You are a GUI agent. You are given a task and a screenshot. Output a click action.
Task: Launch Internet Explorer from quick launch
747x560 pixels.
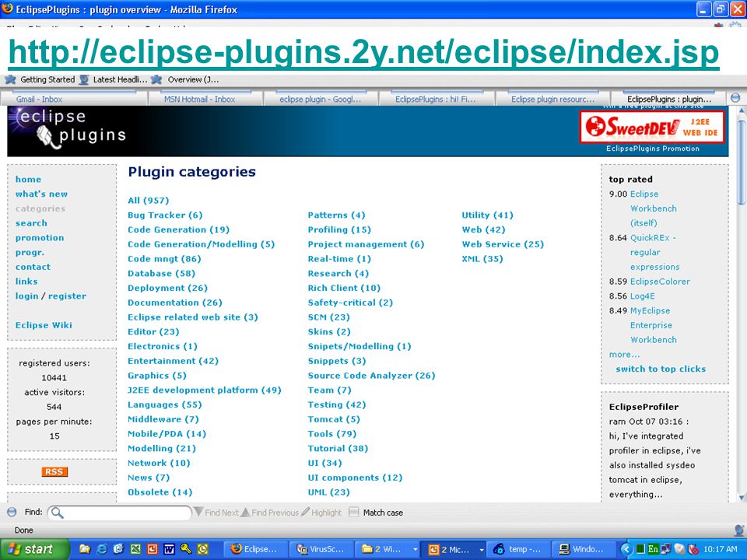point(101,549)
